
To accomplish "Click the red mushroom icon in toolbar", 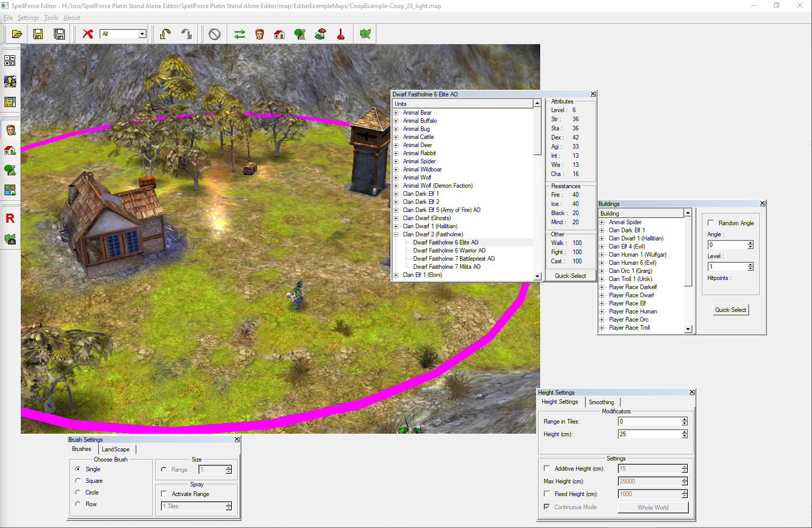I will (x=321, y=34).
